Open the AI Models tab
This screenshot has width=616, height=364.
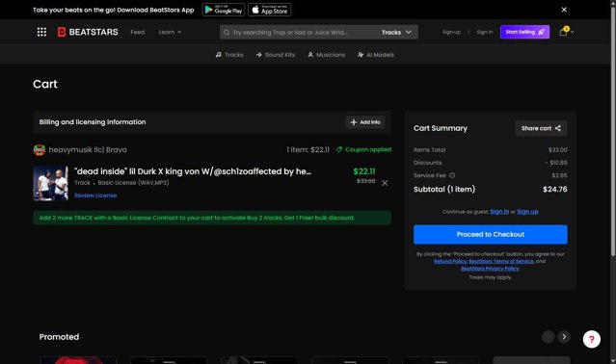tap(376, 55)
